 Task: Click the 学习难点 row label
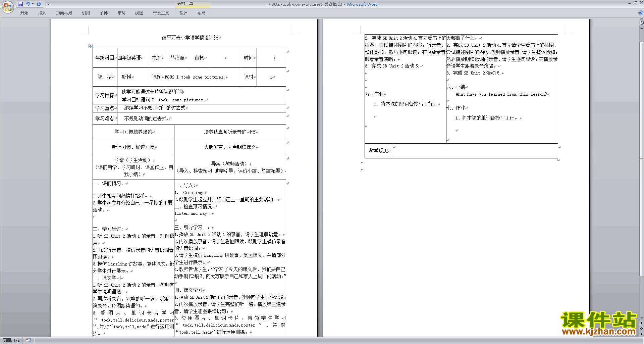coord(105,118)
